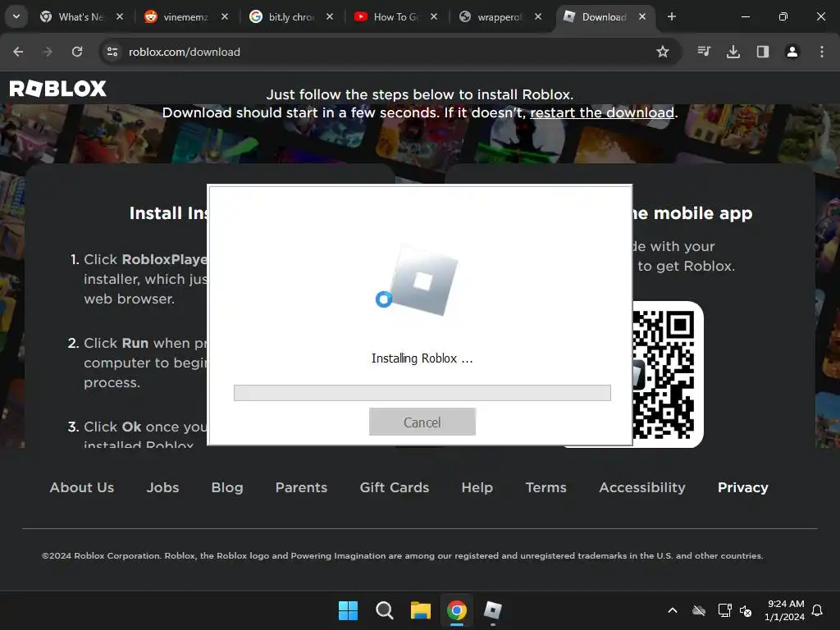840x630 pixels.
Task: Toggle the Chrome side panel icon
Action: (x=763, y=52)
